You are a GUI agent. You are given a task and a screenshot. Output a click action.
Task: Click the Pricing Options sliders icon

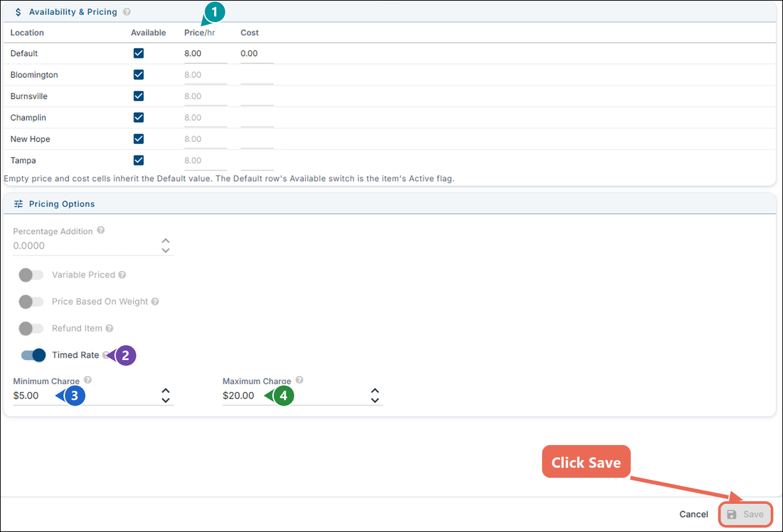(x=19, y=204)
